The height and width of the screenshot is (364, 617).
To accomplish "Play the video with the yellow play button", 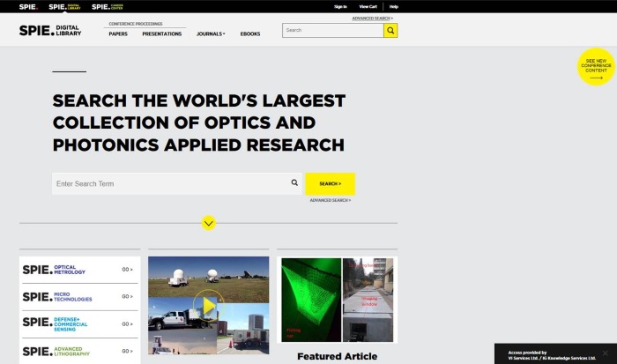I will tap(209, 305).
